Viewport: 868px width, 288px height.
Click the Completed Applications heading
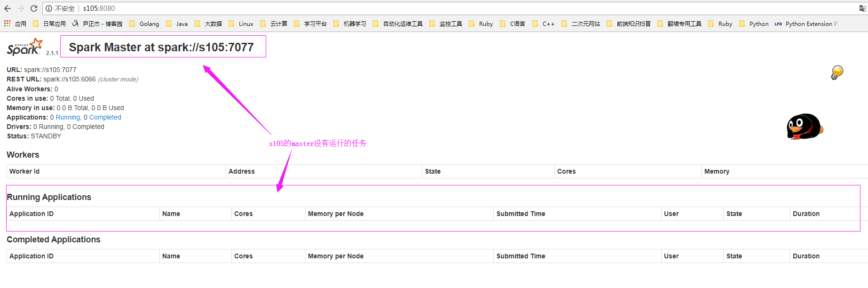(54, 240)
